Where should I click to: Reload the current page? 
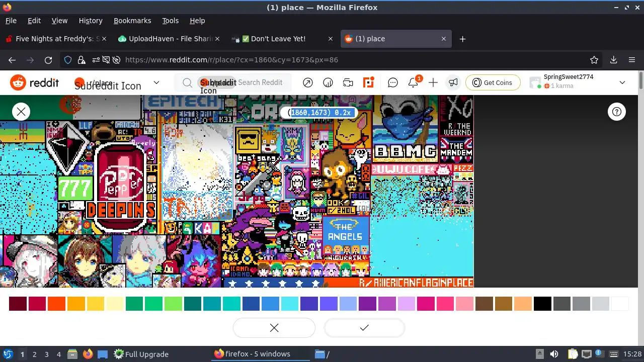48,60
